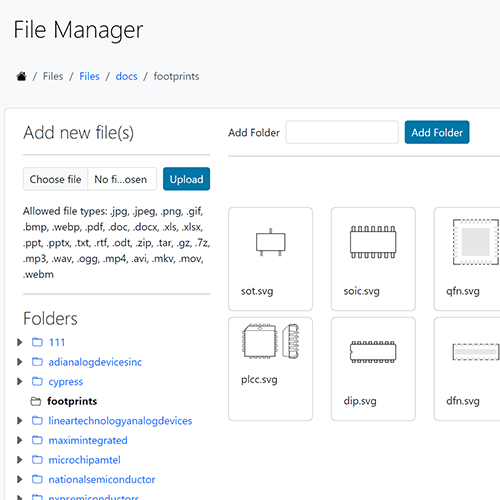Expand the maximintegrated folder arrow
500x500 pixels.
(x=20, y=440)
